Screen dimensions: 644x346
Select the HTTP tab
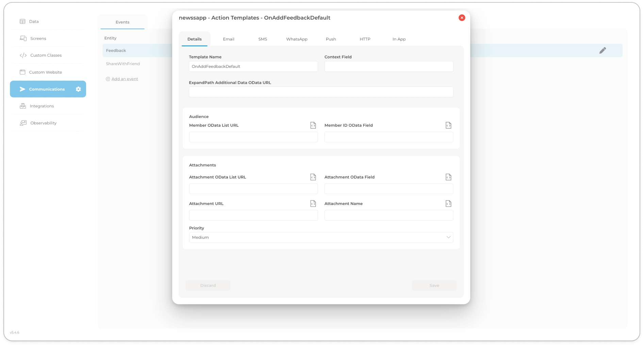[365, 39]
